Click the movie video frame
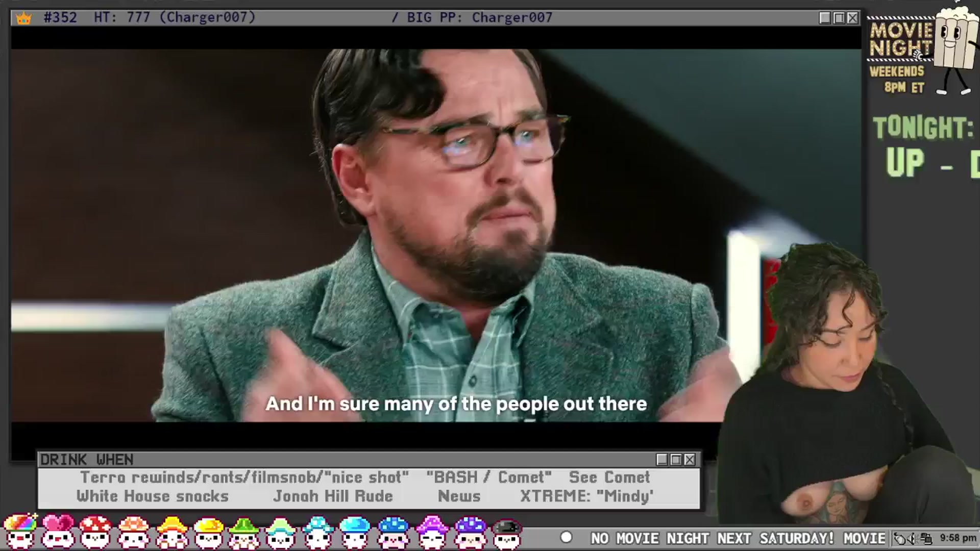 pos(436,235)
